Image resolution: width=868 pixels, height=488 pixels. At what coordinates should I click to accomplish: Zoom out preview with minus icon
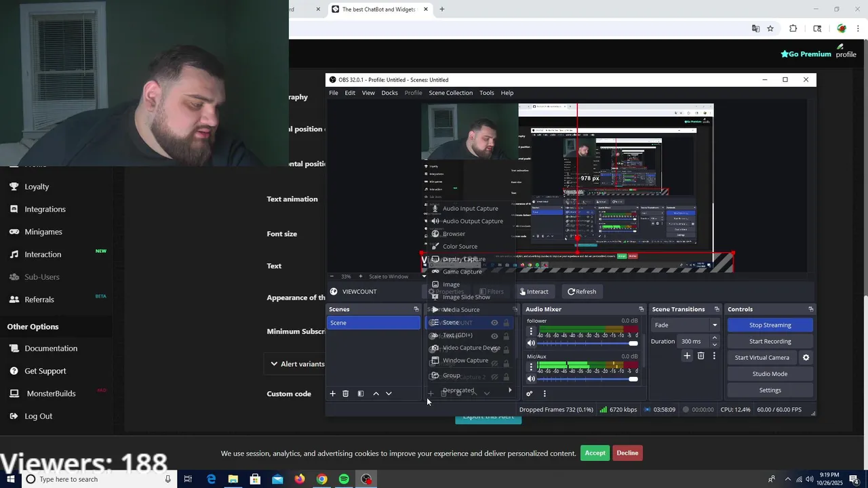(x=331, y=277)
